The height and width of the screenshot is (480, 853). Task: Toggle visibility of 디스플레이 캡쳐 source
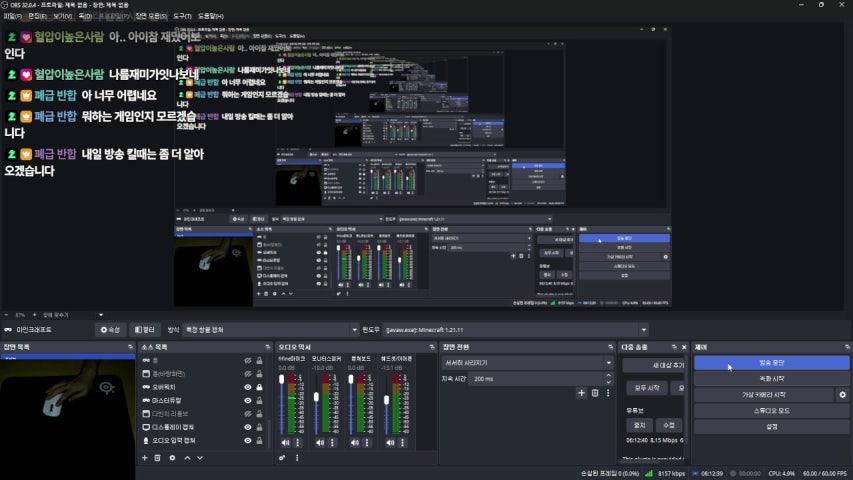248,427
